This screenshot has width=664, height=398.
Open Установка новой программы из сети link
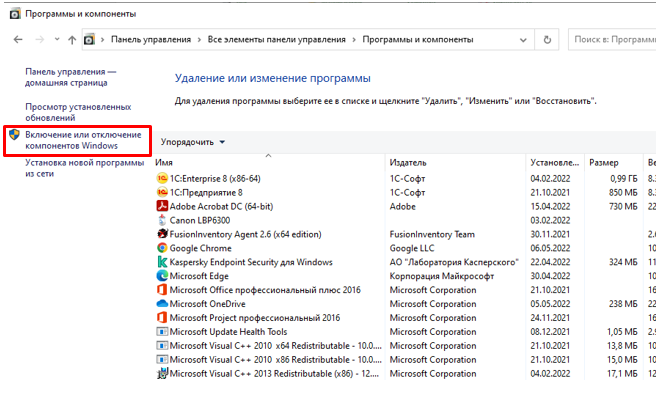click(84, 168)
